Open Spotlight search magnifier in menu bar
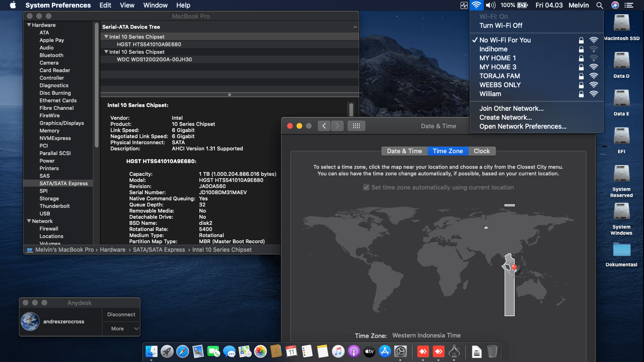This screenshot has width=644, height=362. [600, 5]
